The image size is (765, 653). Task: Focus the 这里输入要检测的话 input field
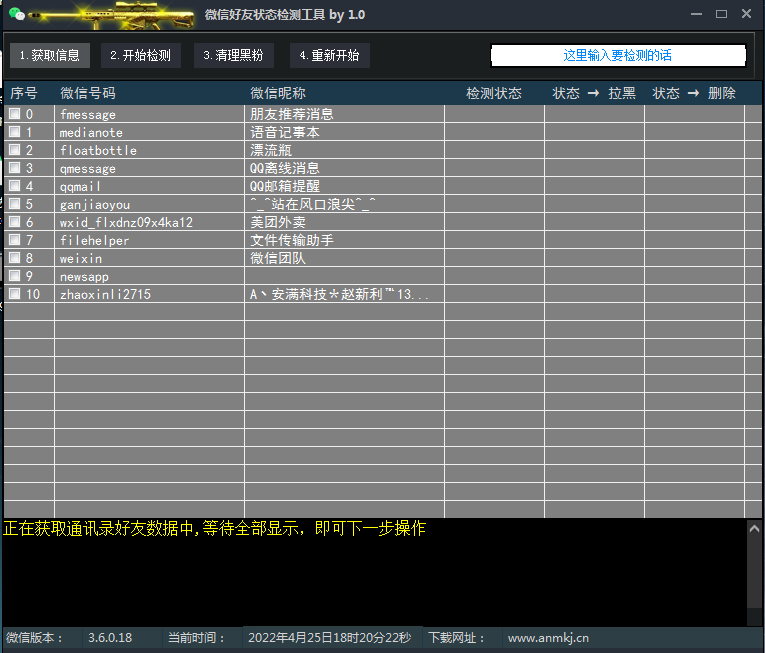pos(618,56)
